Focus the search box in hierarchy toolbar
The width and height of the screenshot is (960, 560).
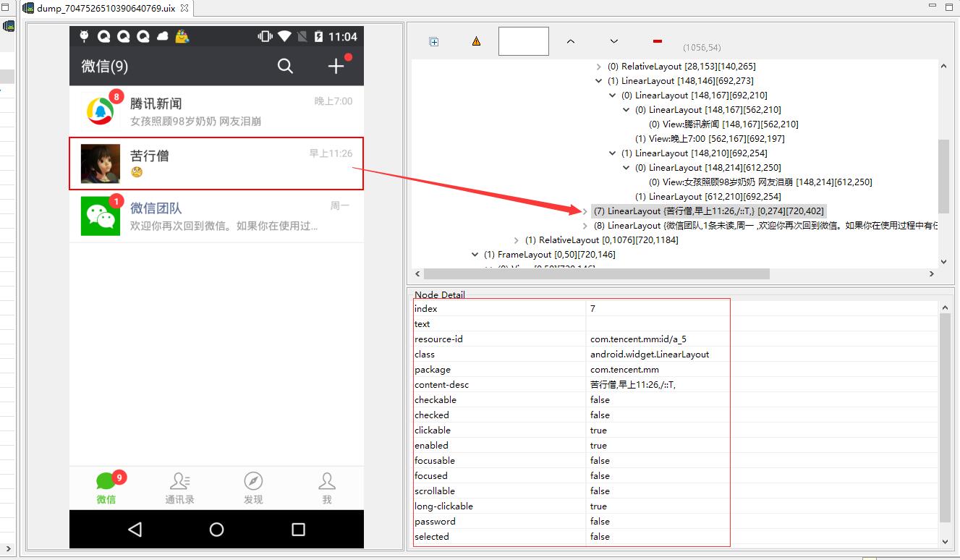coord(524,41)
